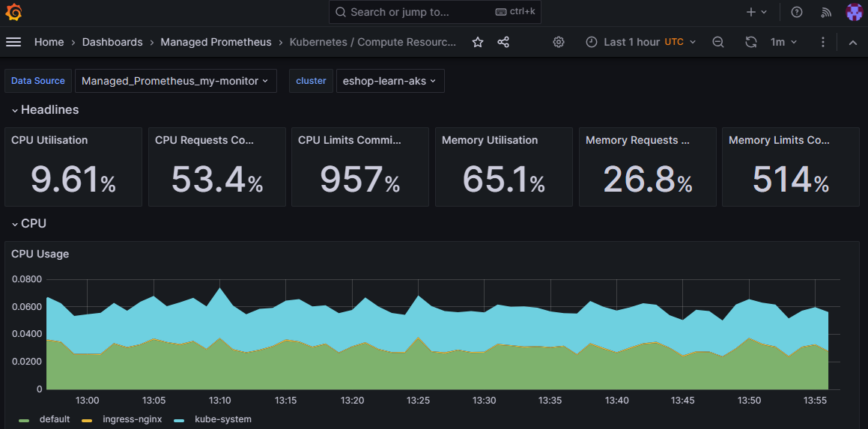This screenshot has height=429, width=868.
Task: Toggle the default series in legend
Action: click(x=54, y=419)
